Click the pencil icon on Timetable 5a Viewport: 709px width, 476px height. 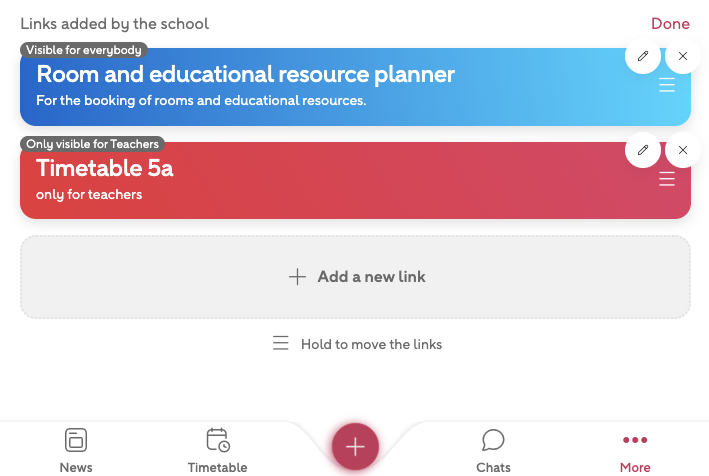click(x=643, y=150)
